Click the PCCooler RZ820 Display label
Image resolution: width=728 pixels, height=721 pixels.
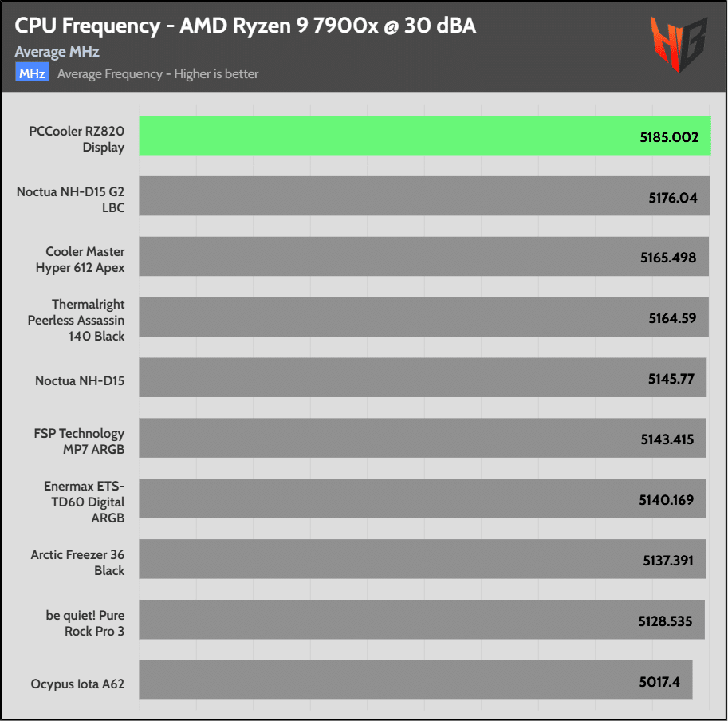coord(77,139)
